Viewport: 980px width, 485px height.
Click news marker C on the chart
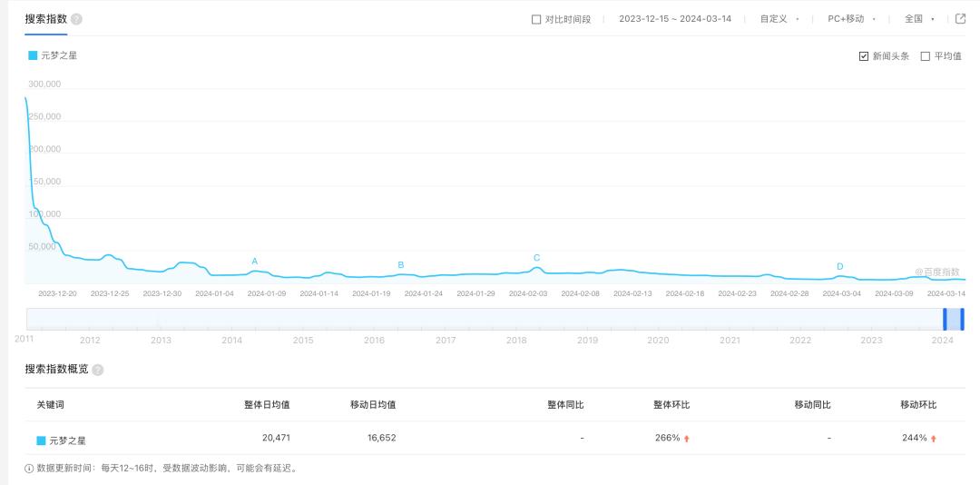pyautogui.click(x=536, y=258)
